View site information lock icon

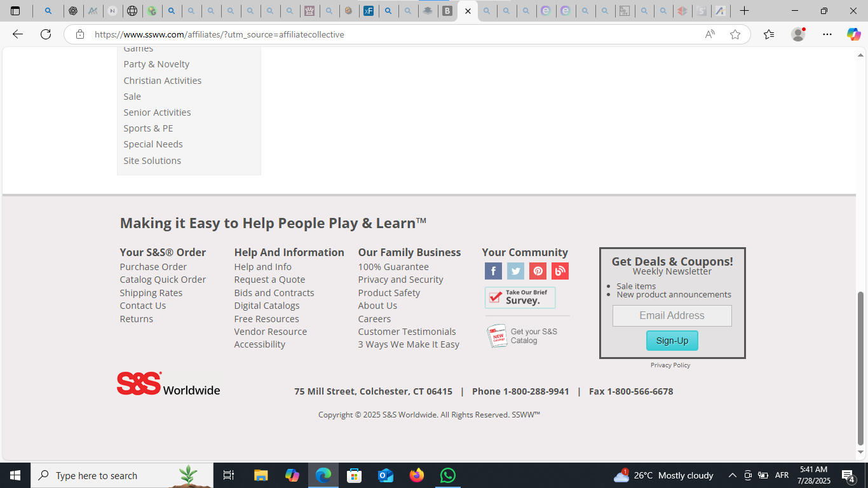(x=80, y=34)
